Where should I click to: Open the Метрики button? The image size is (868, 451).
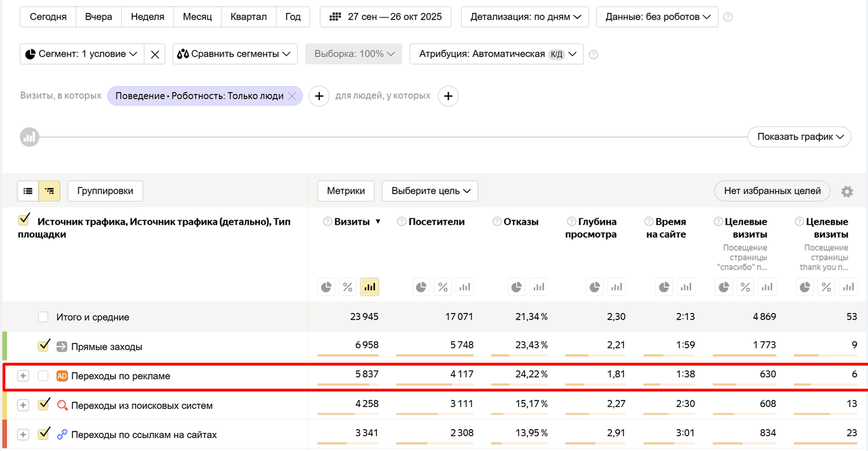pyautogui.click(x=346, y=191)
